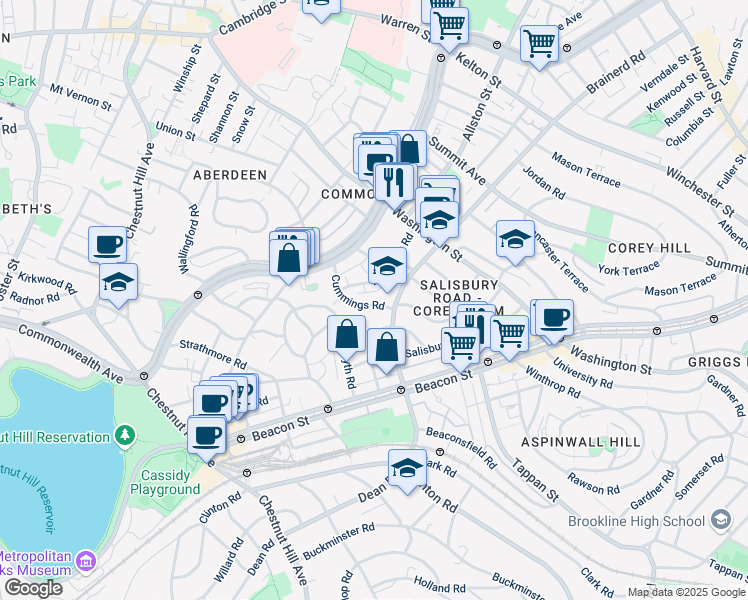Open the school marker near Dean Rd
This screenshot has height=600, width=748.
407,468
